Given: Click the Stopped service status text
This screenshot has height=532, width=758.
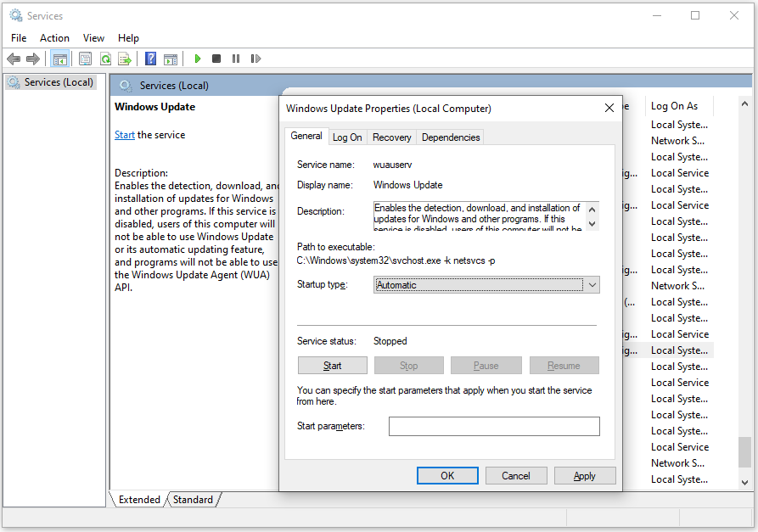Looking at the screenshot, I should [x=390, y=341].
